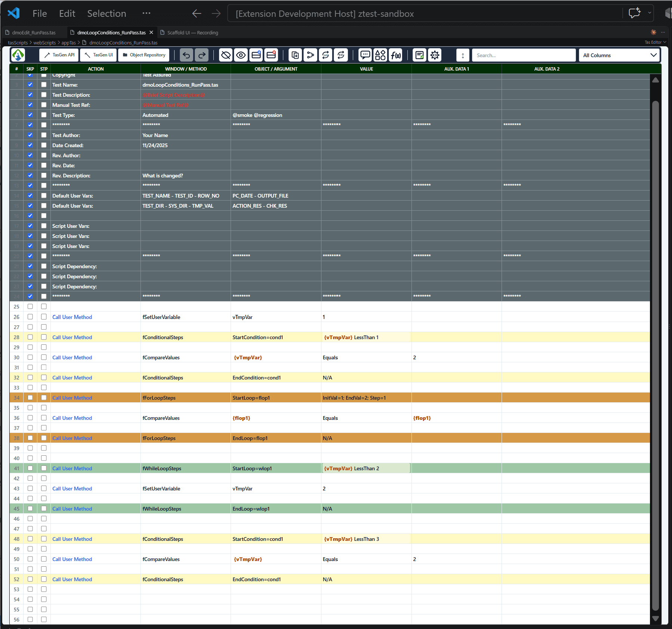Open the chat options chevron in title bar
Viewport: 672px width, 629px height.
coord(650,13)
